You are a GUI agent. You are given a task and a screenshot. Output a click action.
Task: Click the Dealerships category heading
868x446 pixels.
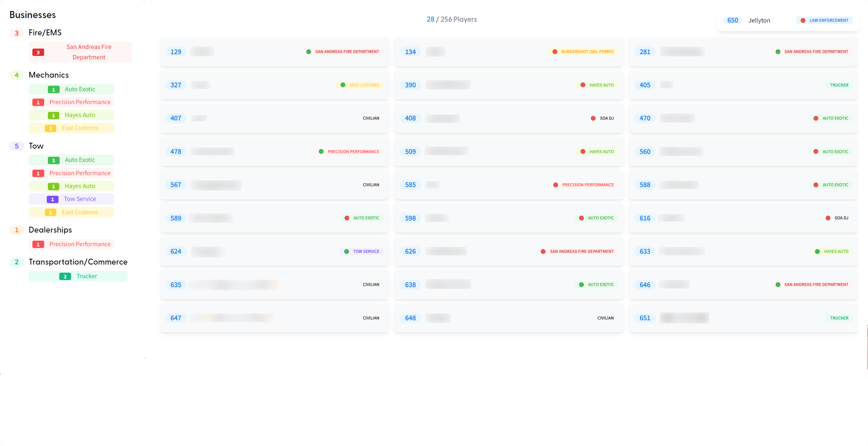(50, 230)
